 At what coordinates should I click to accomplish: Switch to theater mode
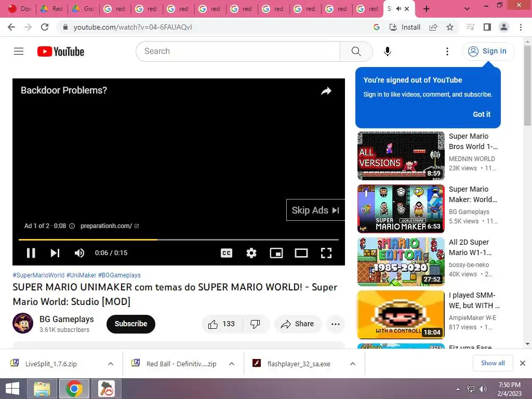click(301, 253)
